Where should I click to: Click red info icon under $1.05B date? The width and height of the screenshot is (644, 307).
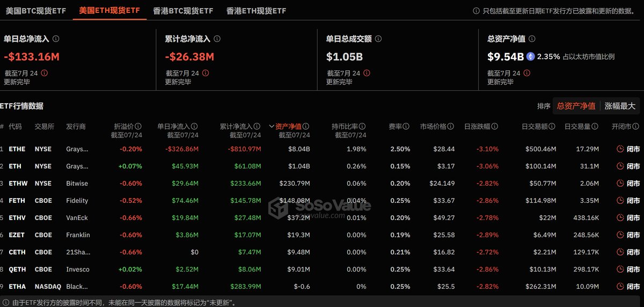367,73
